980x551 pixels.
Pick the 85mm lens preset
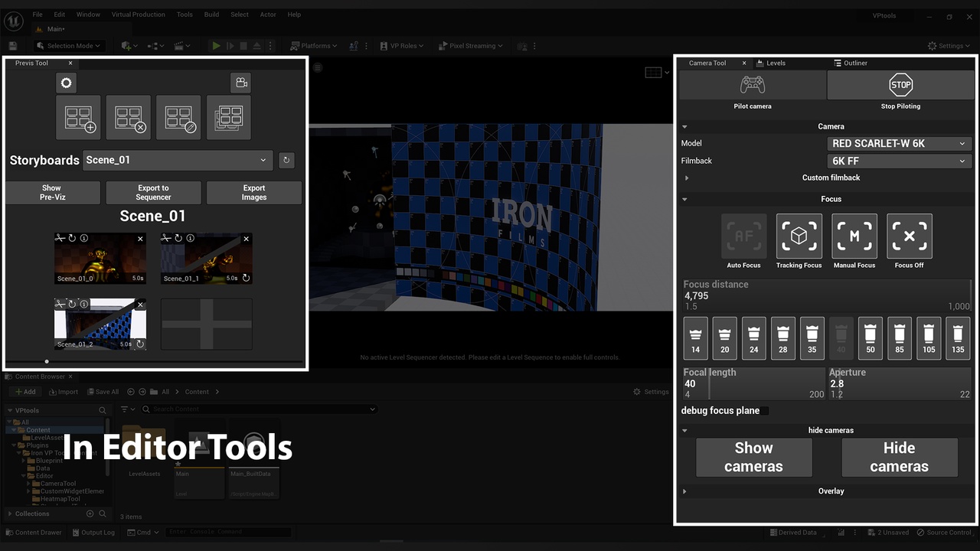click(900, 338)
